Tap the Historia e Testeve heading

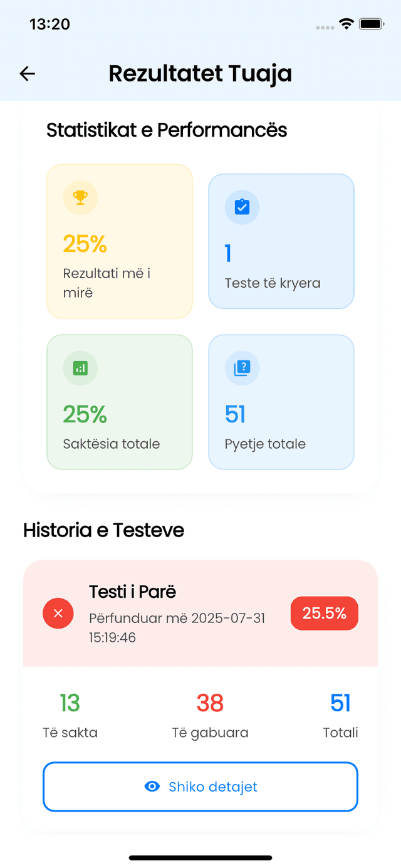(x=104, y=530)
